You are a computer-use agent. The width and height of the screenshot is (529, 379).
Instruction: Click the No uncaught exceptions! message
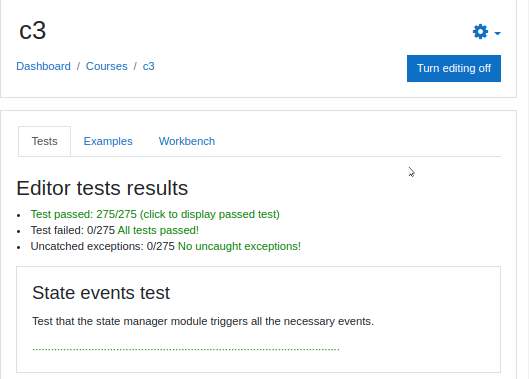coord(239,246)
